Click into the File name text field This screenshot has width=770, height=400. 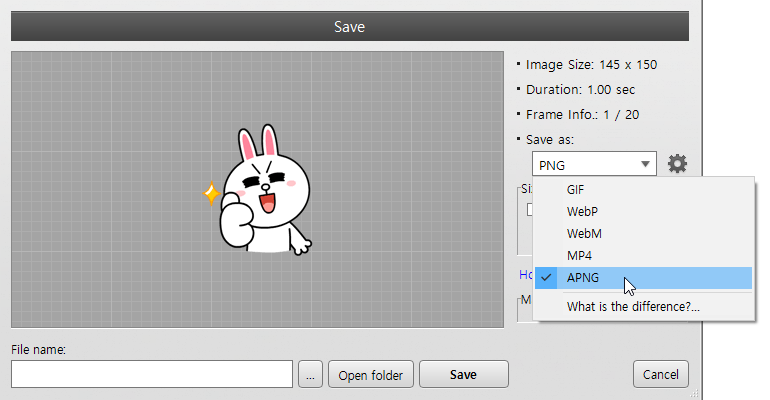point(152,375)
